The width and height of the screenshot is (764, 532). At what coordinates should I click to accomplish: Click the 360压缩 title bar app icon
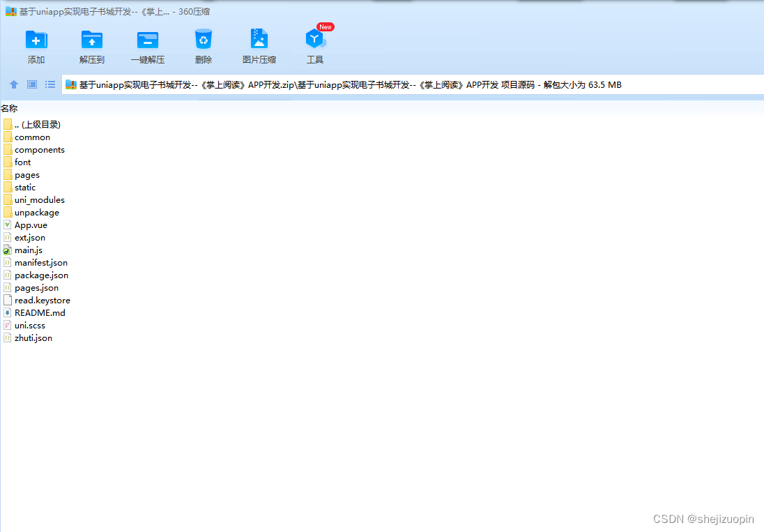(10, 12)
